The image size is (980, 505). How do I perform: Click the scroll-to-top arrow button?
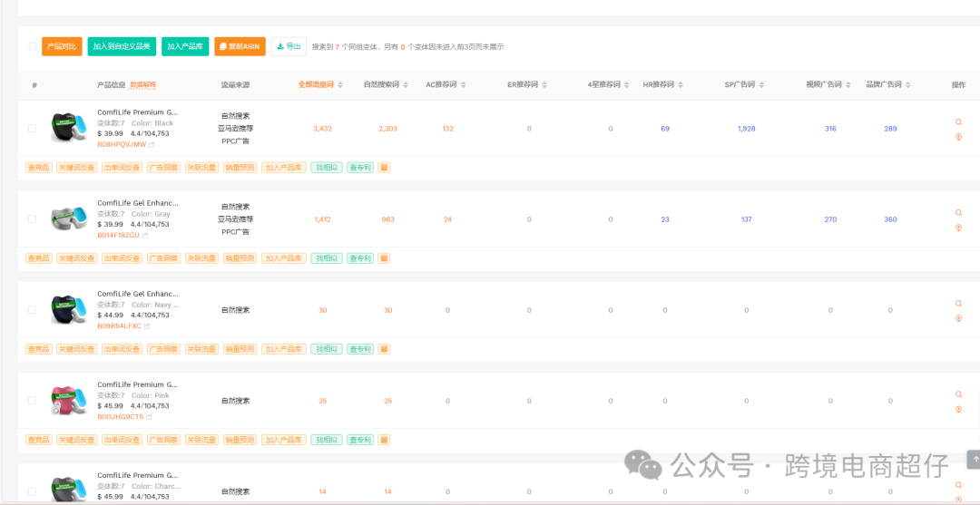[973, 459]
